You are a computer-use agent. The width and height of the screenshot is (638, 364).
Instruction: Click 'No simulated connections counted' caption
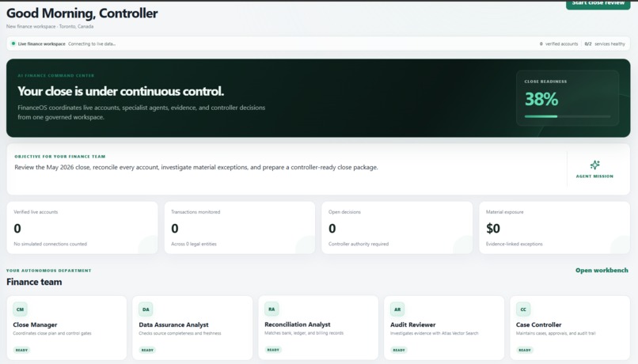click(50, 244)
